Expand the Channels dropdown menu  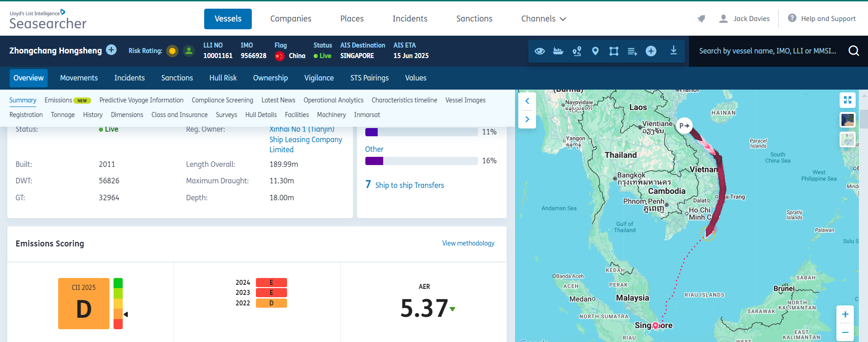pos(543,19)
